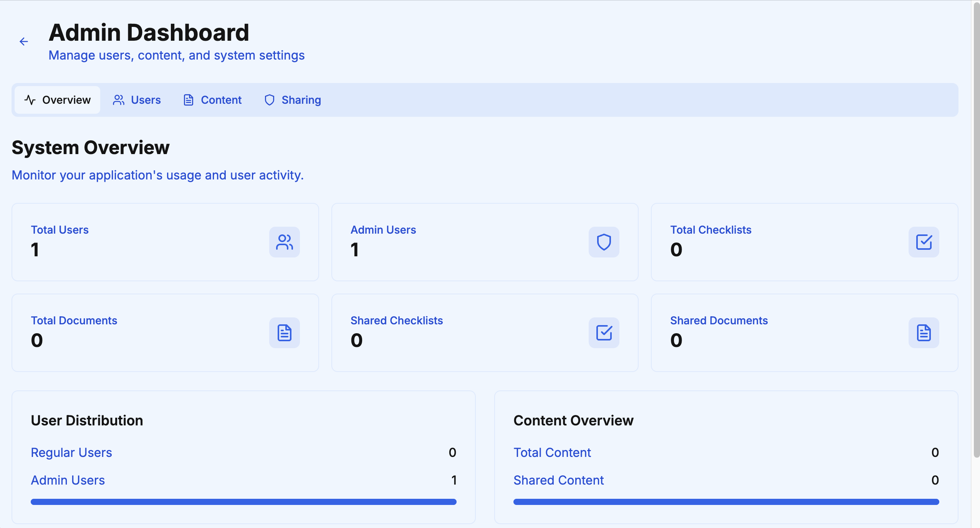Click the Total Documents label

click(74, 320)
